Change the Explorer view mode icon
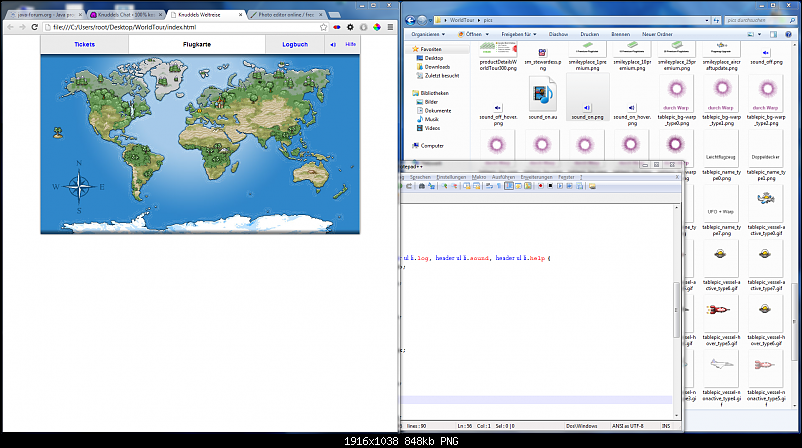This screenshot has width=802, height=448. (x=750, y=34)
